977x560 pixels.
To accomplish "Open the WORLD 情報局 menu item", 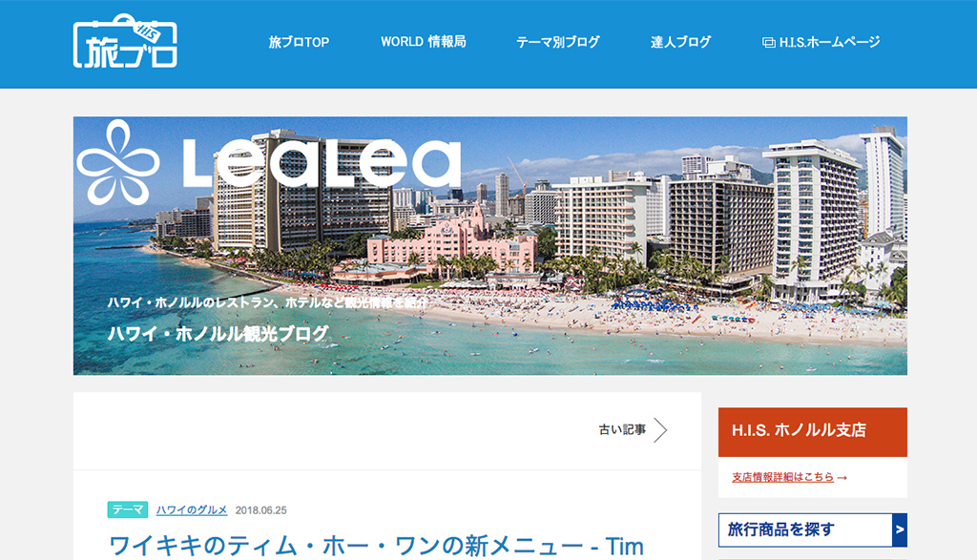I will click(423, 42).
